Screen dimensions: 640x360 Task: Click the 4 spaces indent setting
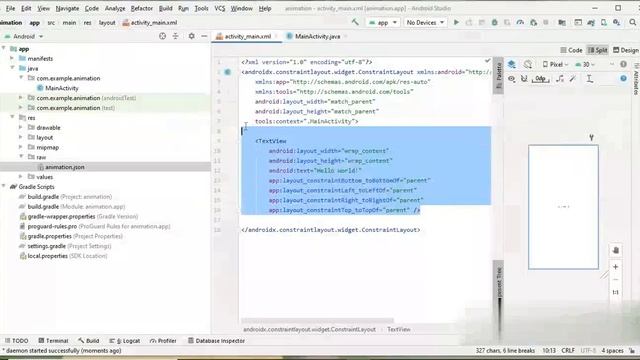tap(612, 351)
